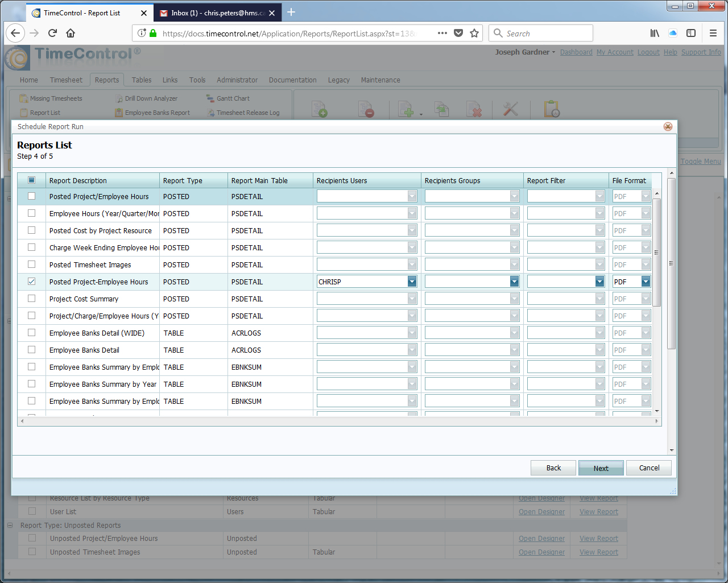
Task: Click the Logout link
Action: click(x=648, y=52)
